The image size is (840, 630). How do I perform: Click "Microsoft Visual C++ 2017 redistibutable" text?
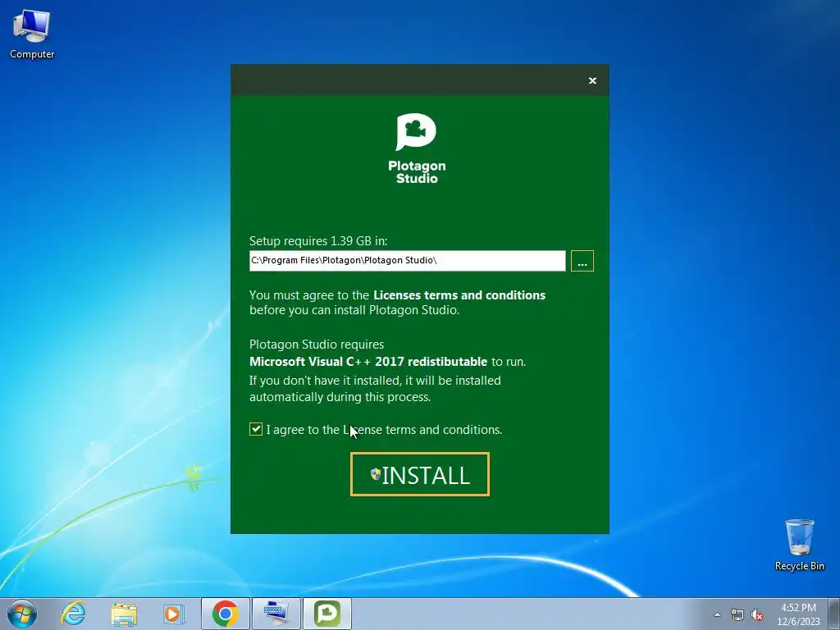[368, 362]
